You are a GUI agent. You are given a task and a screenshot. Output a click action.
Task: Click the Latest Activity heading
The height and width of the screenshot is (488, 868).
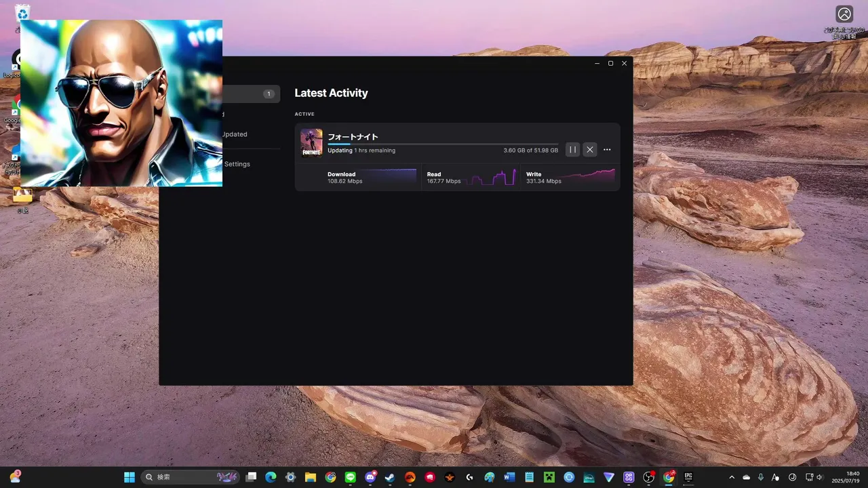[331, 94]
